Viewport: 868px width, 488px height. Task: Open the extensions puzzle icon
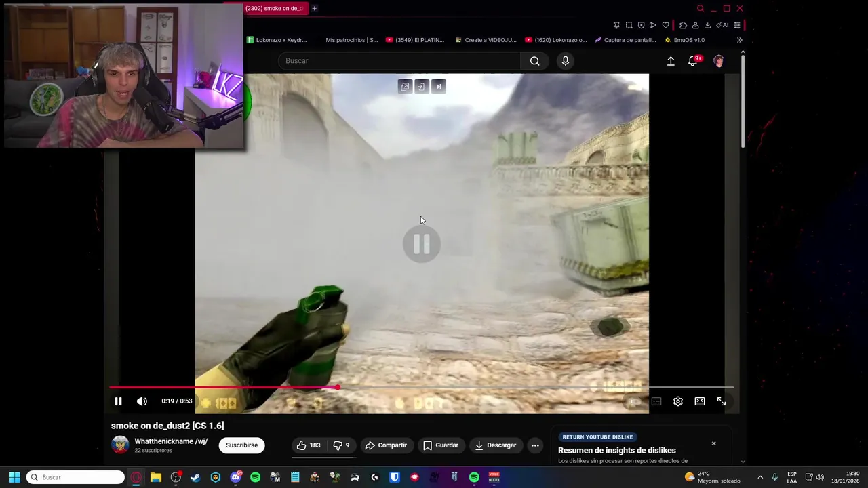[x=683, y=25]
